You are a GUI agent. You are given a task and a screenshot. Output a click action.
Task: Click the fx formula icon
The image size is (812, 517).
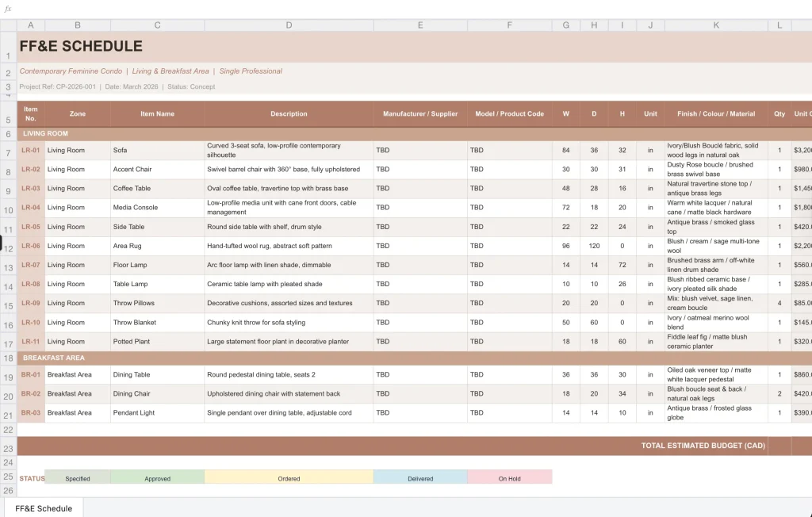tap(8, 9)
